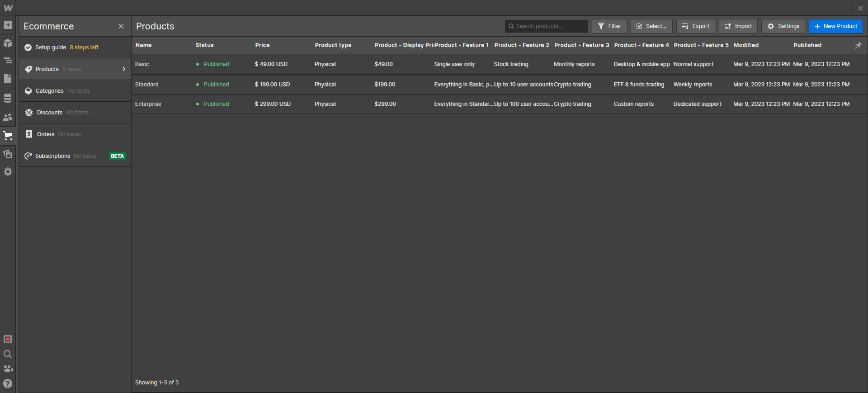Click the $ 49.00 USD price cell
The image size is (868, 393).
[x=271, y=64]
